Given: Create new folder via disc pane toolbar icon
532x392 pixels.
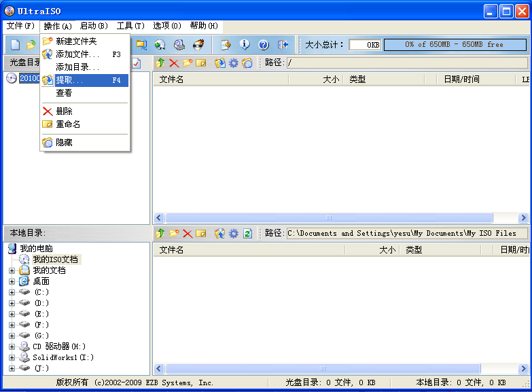Looking at the screenshot, I should (188, 63).
